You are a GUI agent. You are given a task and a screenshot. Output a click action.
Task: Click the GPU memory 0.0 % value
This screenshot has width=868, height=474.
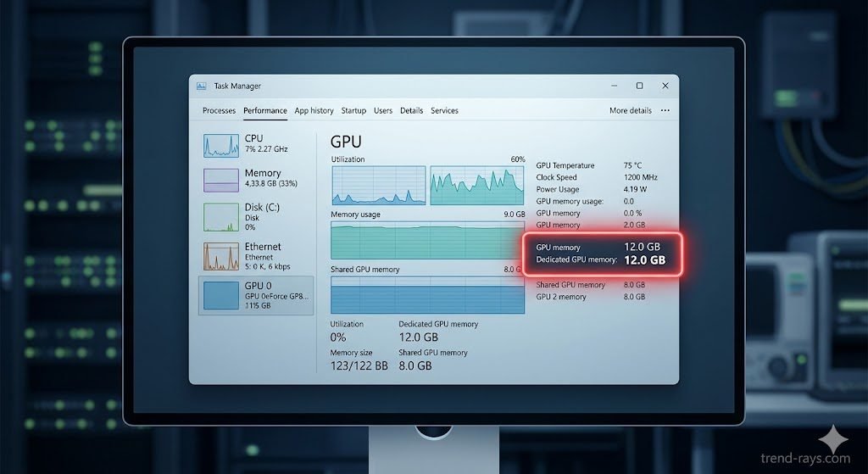632,213
